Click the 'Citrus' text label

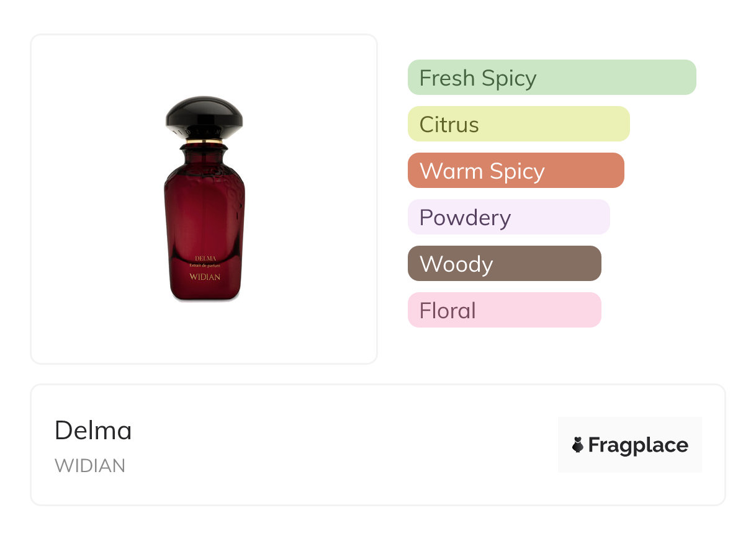[x=449, y=125]
